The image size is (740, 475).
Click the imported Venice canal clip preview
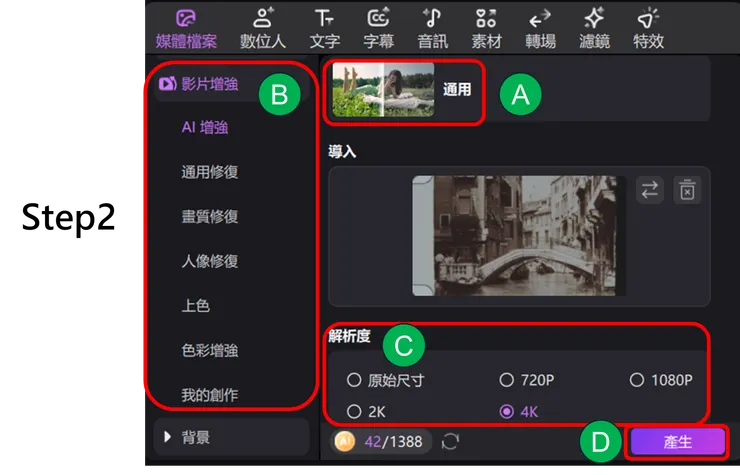[519, 236]
